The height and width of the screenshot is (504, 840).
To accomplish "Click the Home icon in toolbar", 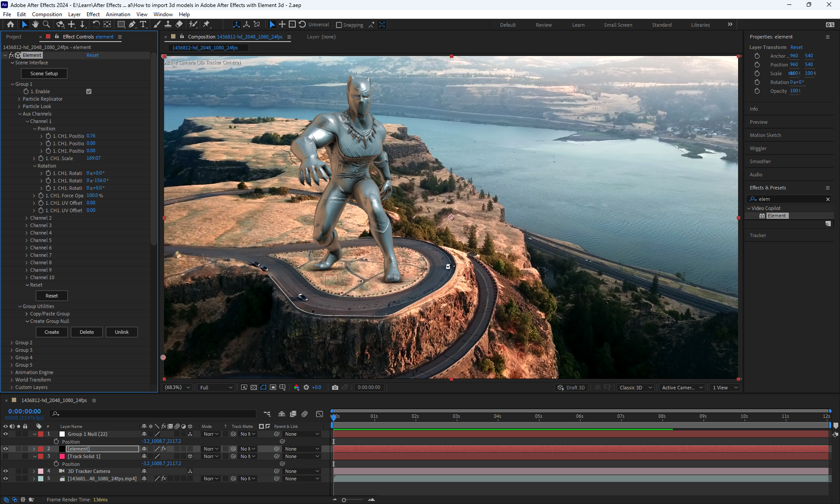I will point(10,24).
